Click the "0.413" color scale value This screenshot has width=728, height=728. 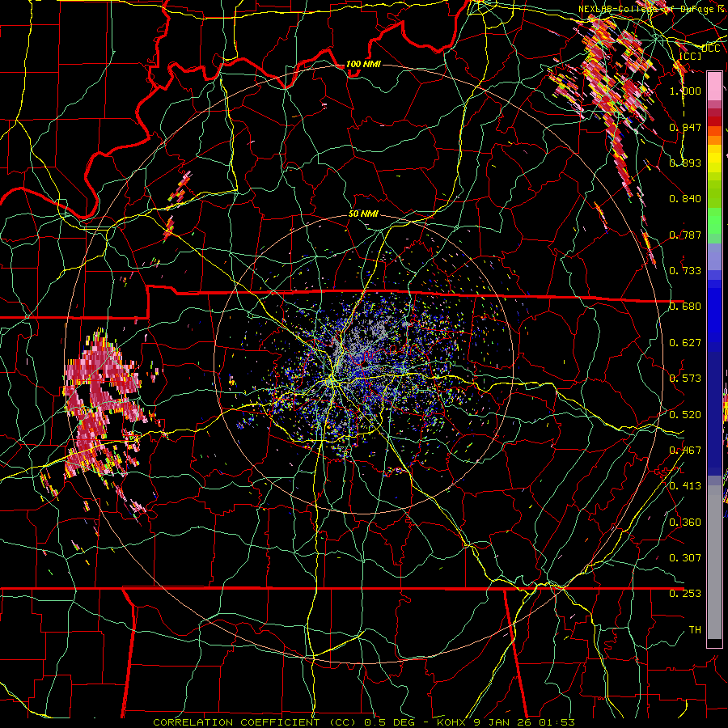[x=685, y=486]
